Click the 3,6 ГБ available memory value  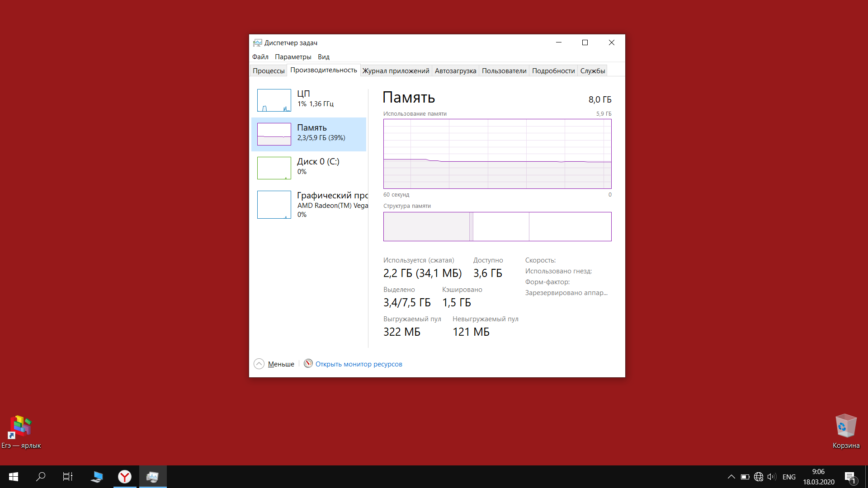pos(488,273)
